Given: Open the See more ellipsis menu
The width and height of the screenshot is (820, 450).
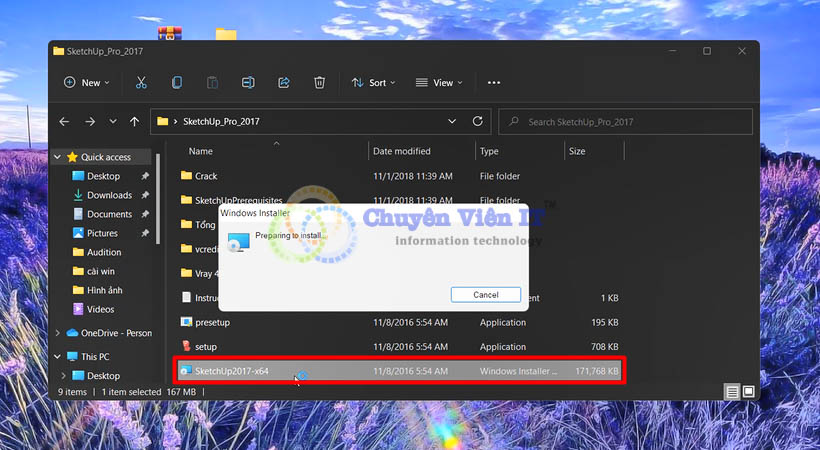Looking at the screenshot, I should 493,83.
